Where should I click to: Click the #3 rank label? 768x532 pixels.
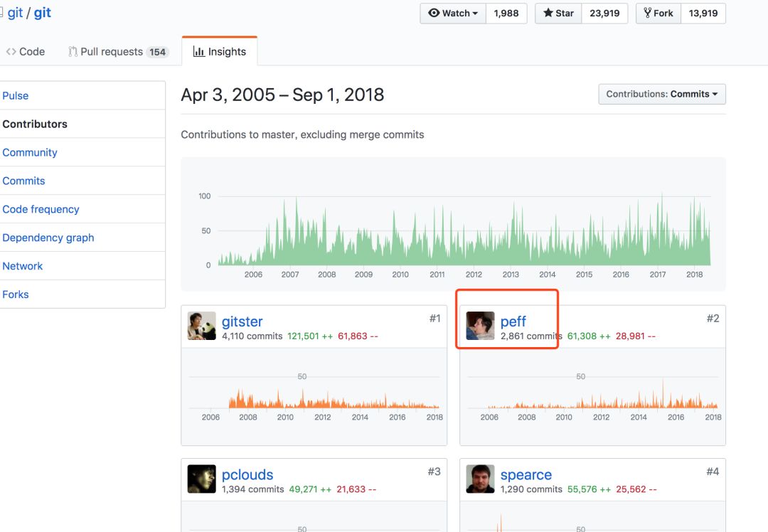pyautogui.click(x=434, y=472)
